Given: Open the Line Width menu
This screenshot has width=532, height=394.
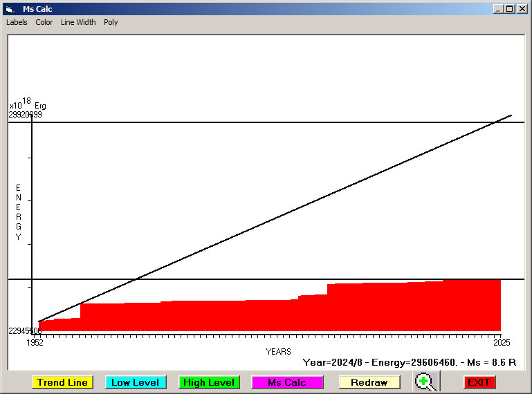Looking at the screenshot, I should (x=78, y=22).
